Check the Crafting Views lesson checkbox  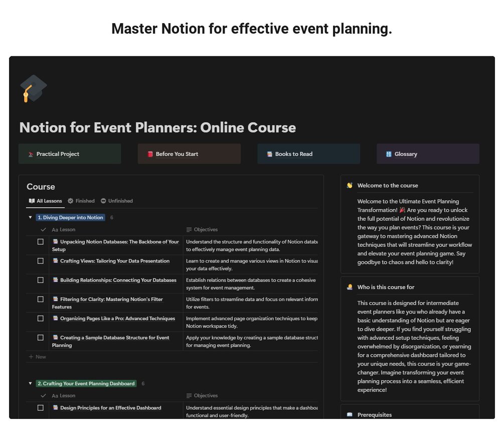pyautogui.click(x=41, y=261)
